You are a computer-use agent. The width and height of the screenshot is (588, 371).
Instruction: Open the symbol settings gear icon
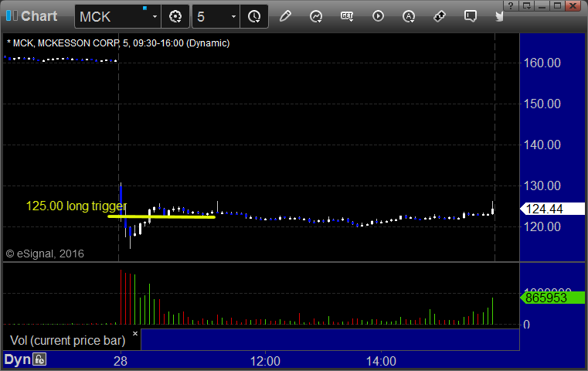point(175,16)
